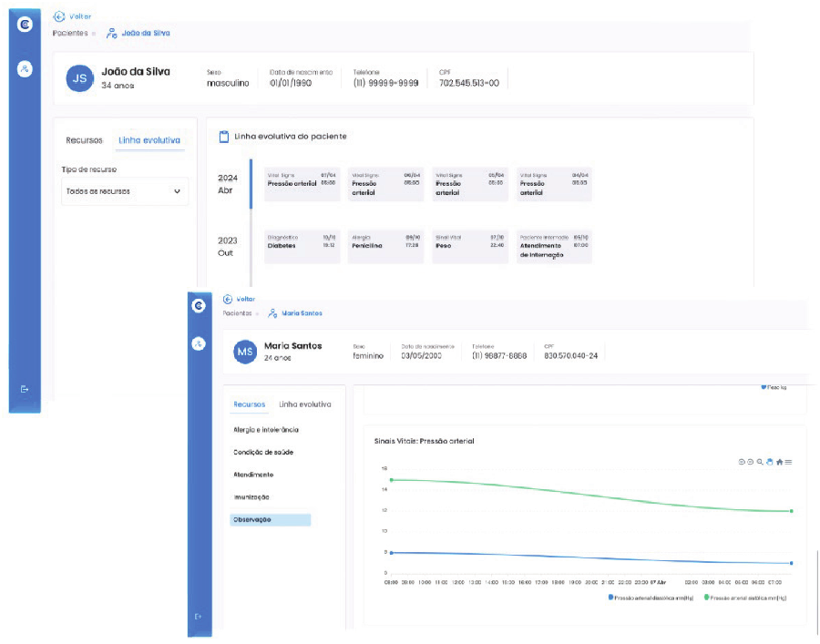
Task: Reset chart zoom with the home icon
Action: click(779, 462)
